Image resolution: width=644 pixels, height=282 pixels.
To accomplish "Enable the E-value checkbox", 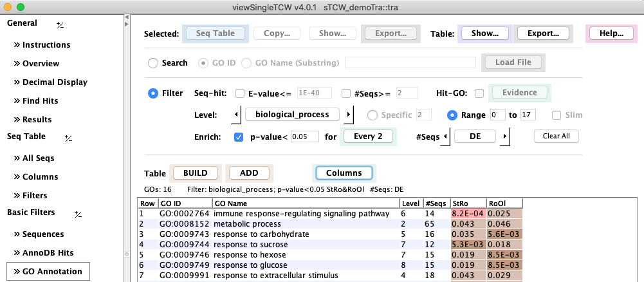I will click(x=240, y=93).
